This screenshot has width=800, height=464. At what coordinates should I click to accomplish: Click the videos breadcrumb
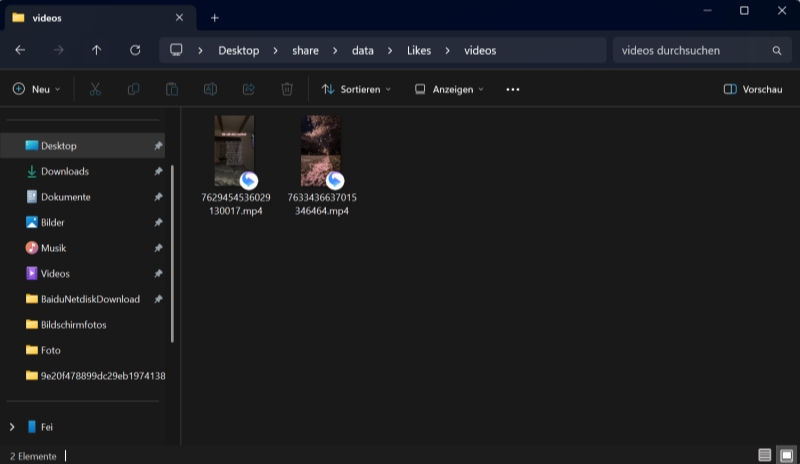point(480,51)
